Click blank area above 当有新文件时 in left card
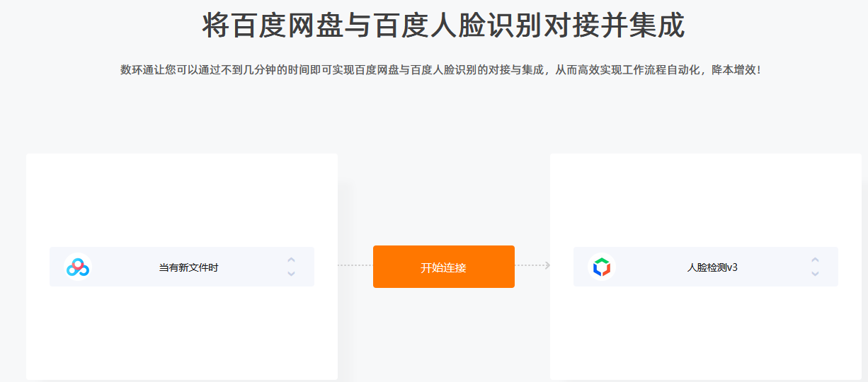This screenshot has width=868, height=382. point(182,202)
